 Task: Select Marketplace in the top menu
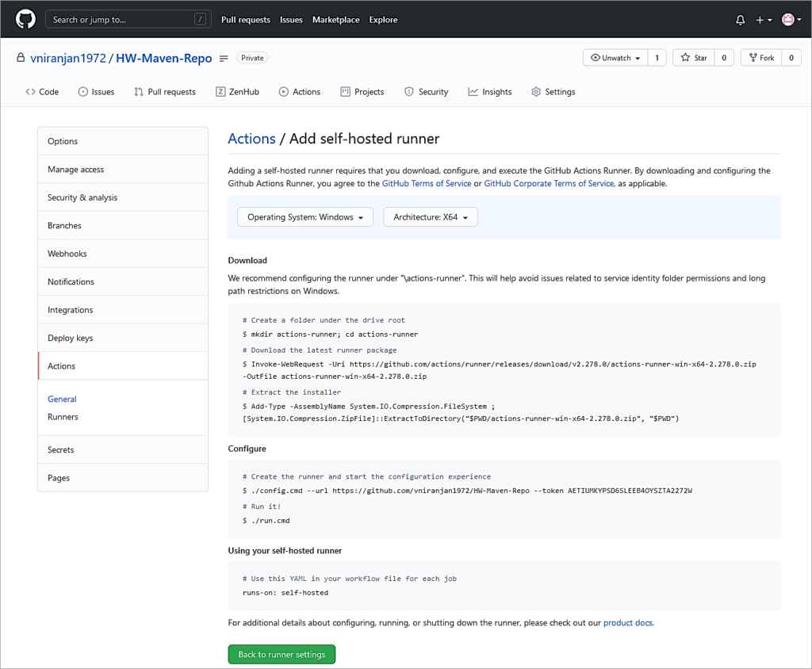click(x=335, y=19)
